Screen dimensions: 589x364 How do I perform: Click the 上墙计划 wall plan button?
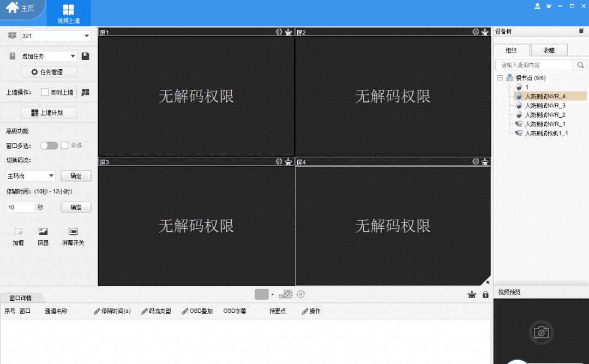click(x=49, y=113)
